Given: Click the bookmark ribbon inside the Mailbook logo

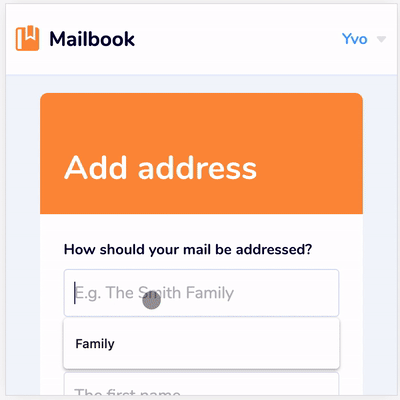Looking at the screenshot, I should [x=30, y=32].
